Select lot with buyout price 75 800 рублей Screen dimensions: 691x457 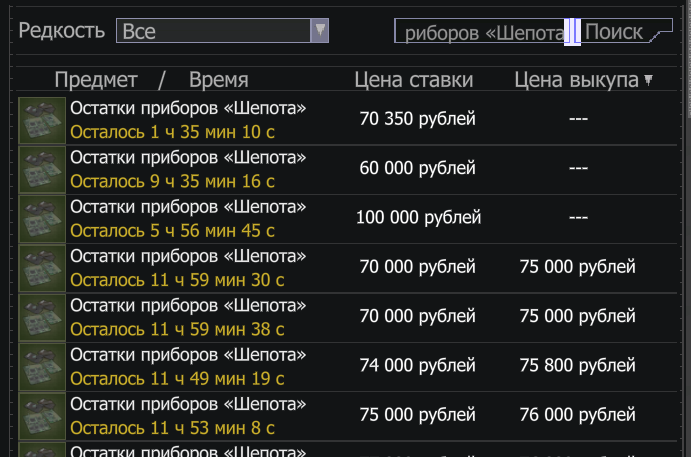pos(577,366)
